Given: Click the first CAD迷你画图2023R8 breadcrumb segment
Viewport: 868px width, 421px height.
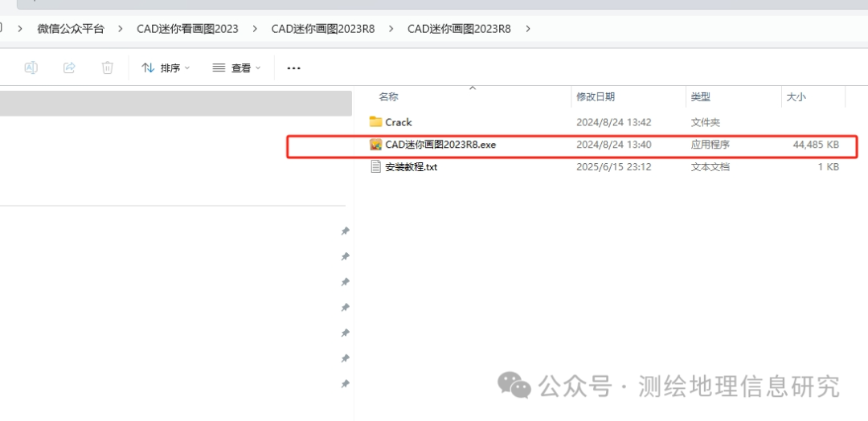Looking at the screenshot, I should coord(323,29).
